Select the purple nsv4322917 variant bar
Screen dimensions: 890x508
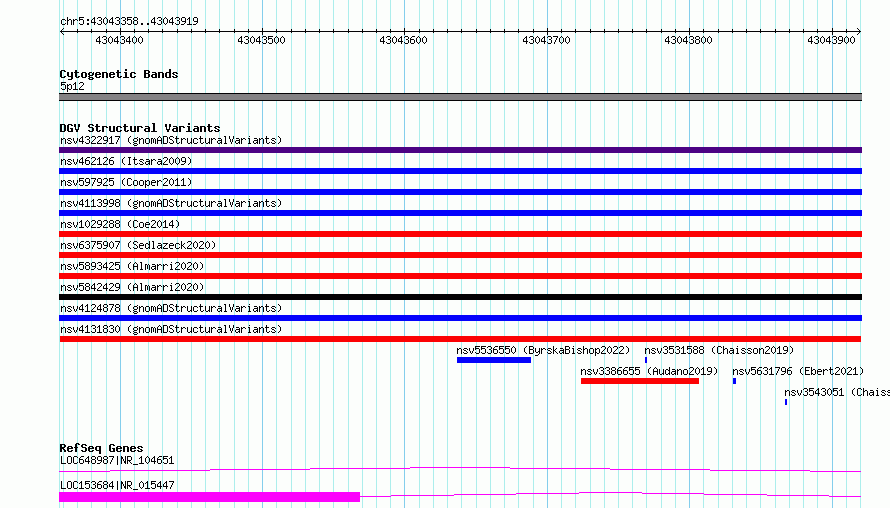pyautogui.click(x=460, y=150)
